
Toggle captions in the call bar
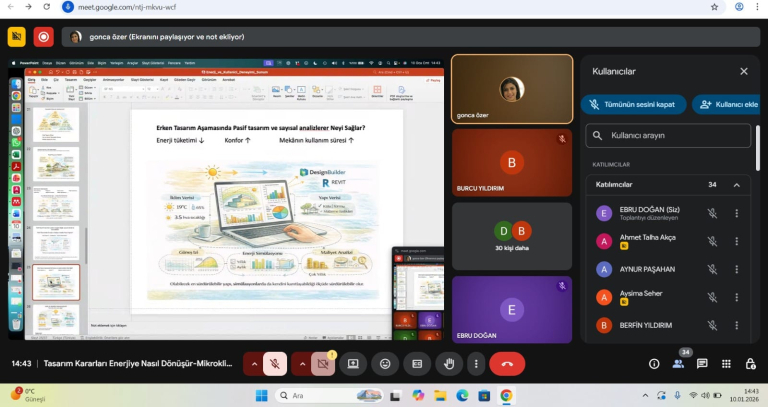(417, 364)
